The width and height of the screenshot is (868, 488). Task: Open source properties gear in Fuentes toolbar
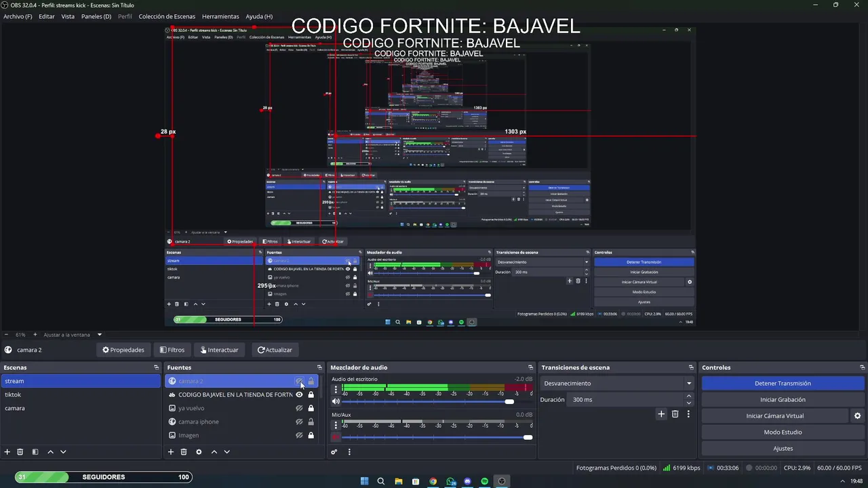click(199, 452)
